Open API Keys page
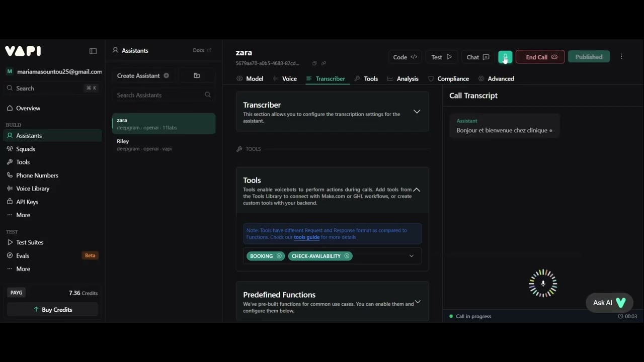The height and width of the screenshot is (362, 644). (x=27, y=202)
